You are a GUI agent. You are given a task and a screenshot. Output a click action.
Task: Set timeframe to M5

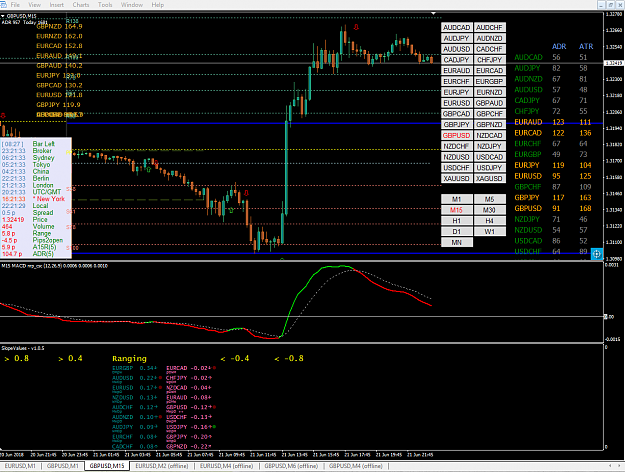click(x=489, y=199)
